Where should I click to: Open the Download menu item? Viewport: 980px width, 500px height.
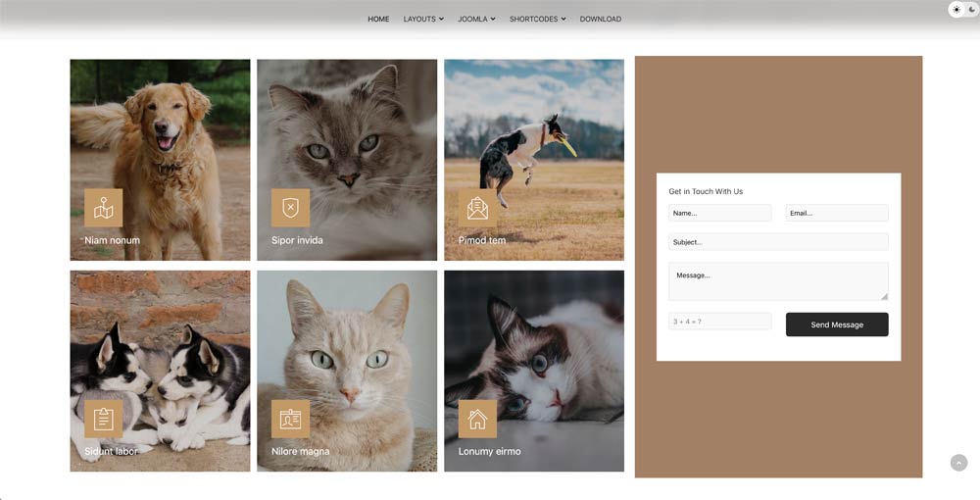(x=600, y=19)
